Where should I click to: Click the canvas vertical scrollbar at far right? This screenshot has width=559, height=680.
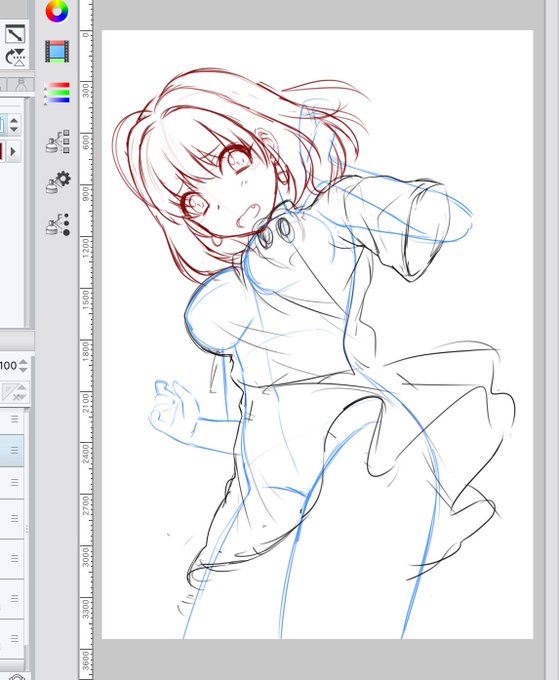(552, 340)
